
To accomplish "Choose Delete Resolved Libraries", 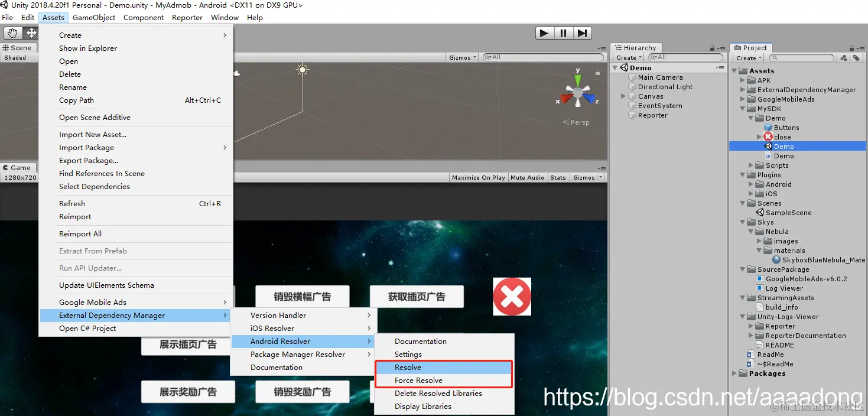I will [x=444, y=394].
